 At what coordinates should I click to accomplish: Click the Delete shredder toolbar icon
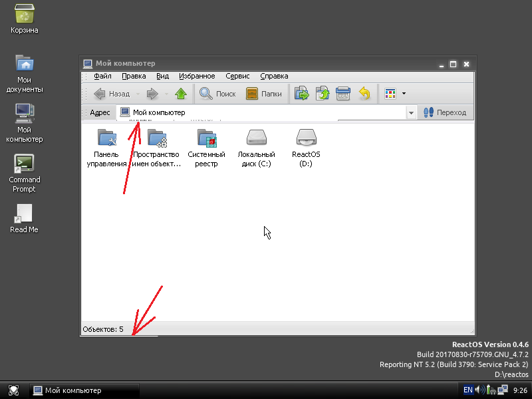point(343,94)
